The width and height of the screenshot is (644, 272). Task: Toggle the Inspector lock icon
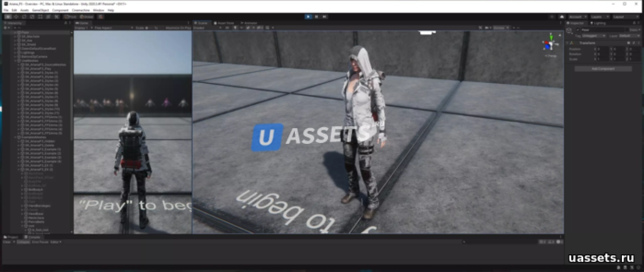pos(634,23)
